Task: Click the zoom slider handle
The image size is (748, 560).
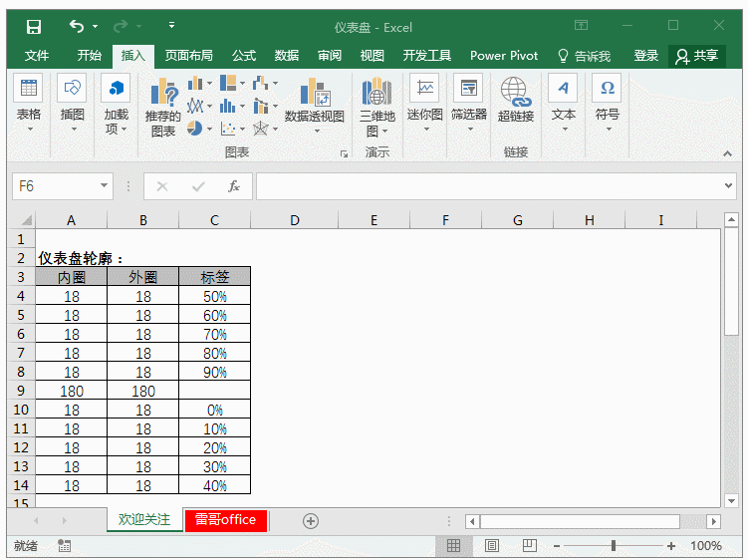Action: point(614,545)
